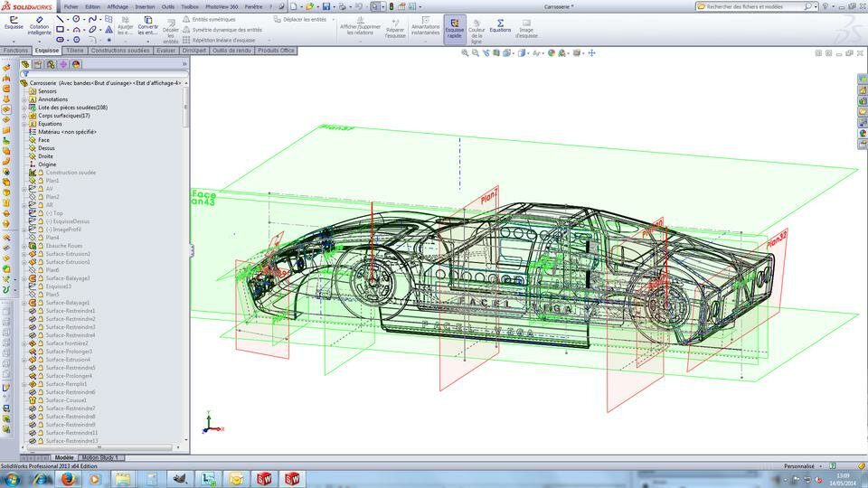This screenshot has width=868, height=488.
Task: Activate the Cotation intelligente dimension tool
Action: [39, 25]
